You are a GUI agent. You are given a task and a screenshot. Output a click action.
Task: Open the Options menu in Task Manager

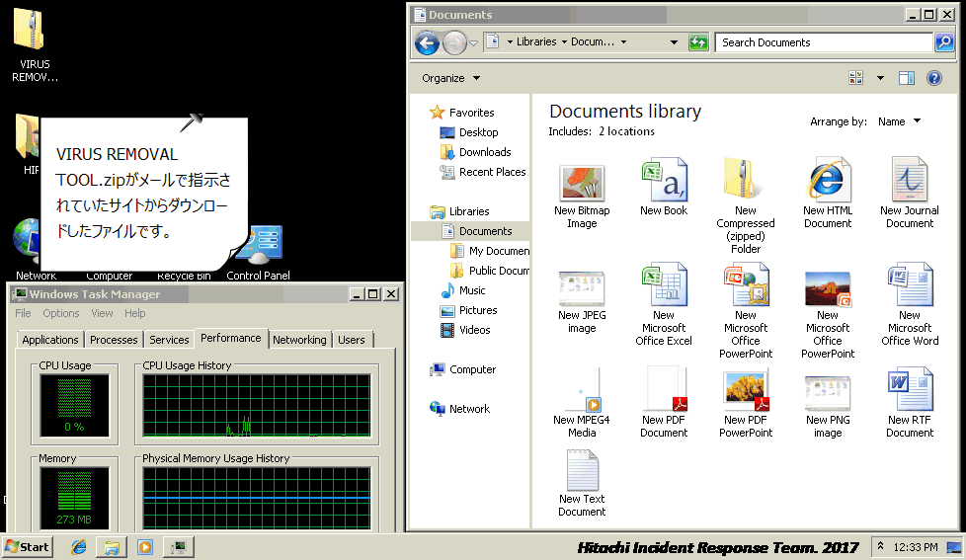coord(60,313)
